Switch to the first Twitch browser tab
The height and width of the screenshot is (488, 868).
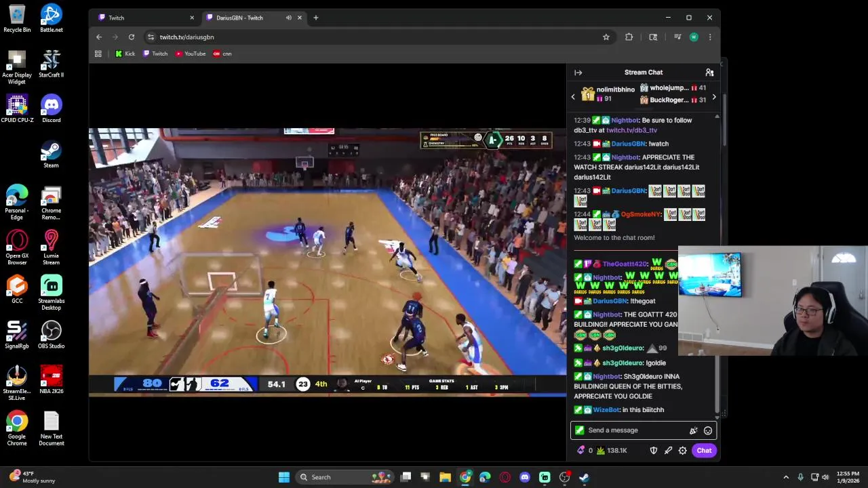145,18
